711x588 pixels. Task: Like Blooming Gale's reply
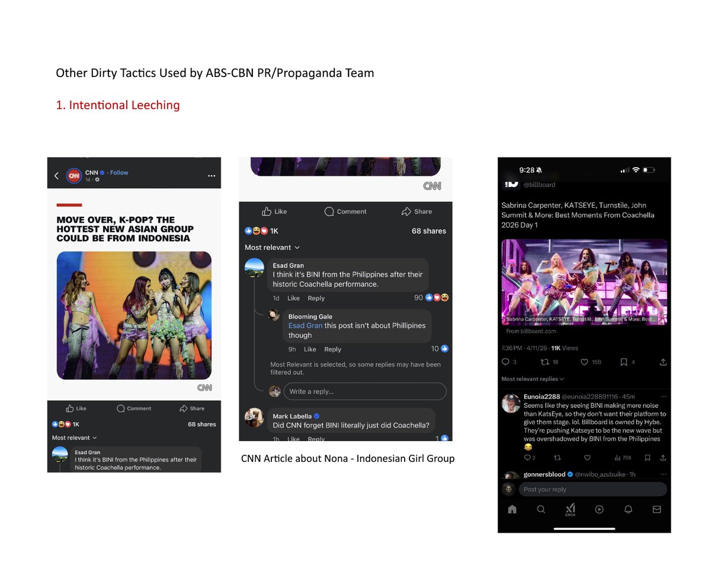point(310,349)
